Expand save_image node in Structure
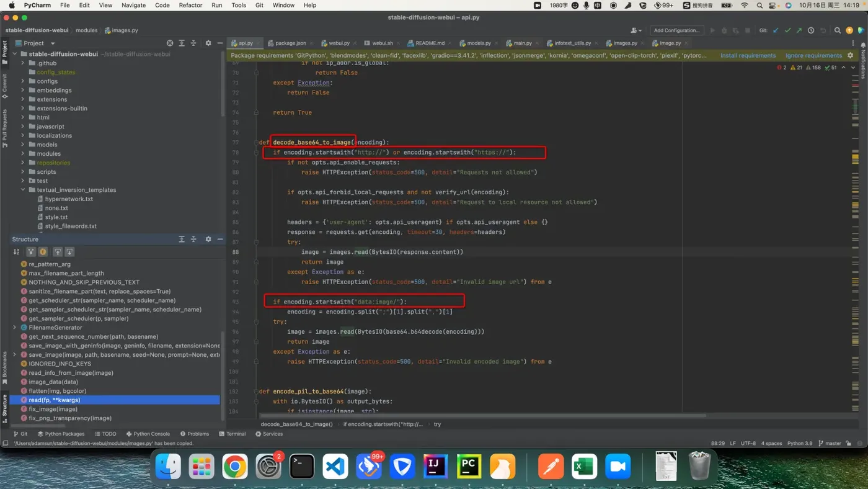 pos(14,355)
